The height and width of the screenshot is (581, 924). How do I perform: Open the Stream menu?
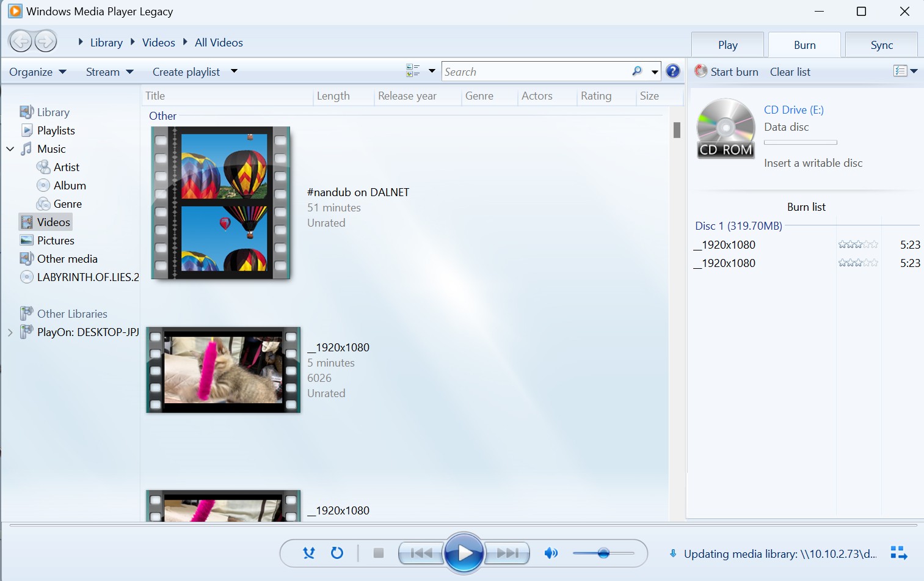click(109, 71)
